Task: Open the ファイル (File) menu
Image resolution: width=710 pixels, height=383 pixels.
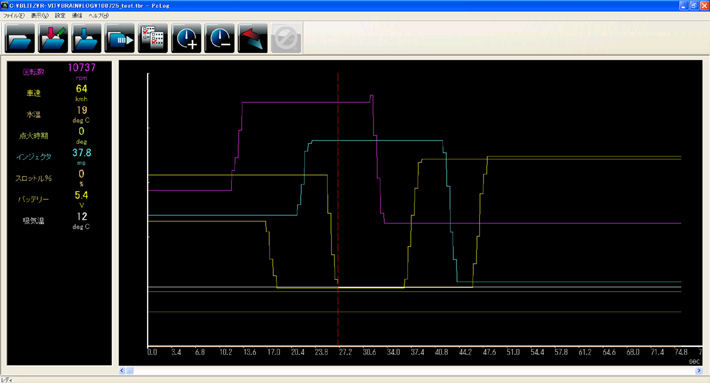Action: (x=14, y=15)
